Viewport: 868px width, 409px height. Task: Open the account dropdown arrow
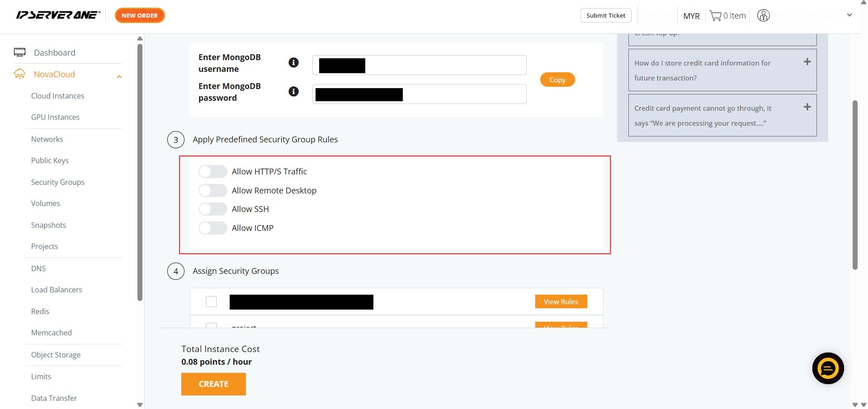pos(849,15)
